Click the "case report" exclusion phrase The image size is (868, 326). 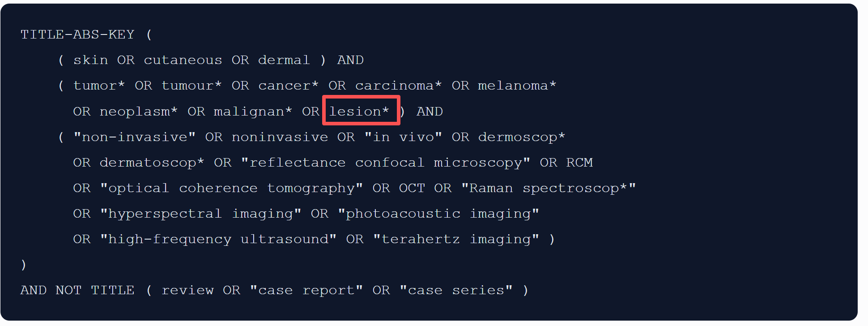[306, 290]
